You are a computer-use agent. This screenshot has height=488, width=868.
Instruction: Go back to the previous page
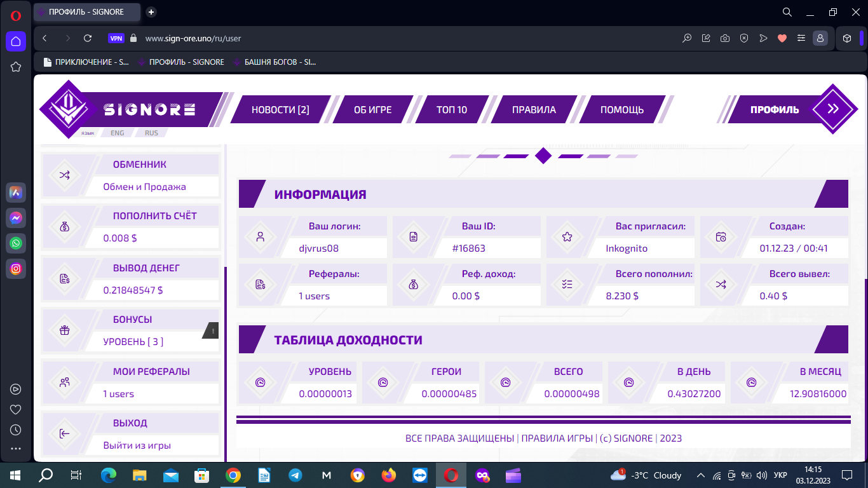pyautogui.click(x=44, y=38)
